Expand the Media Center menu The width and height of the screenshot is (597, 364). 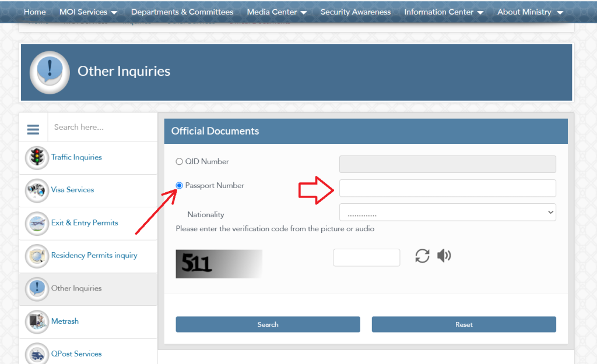[277, 12]
